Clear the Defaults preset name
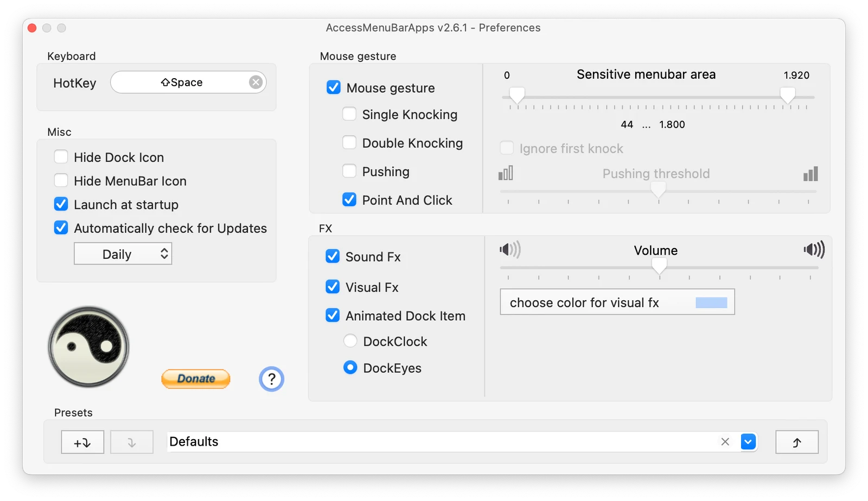The height and width of the screenshot is (501, 868). pyautogui.click(x=725, y=442)
